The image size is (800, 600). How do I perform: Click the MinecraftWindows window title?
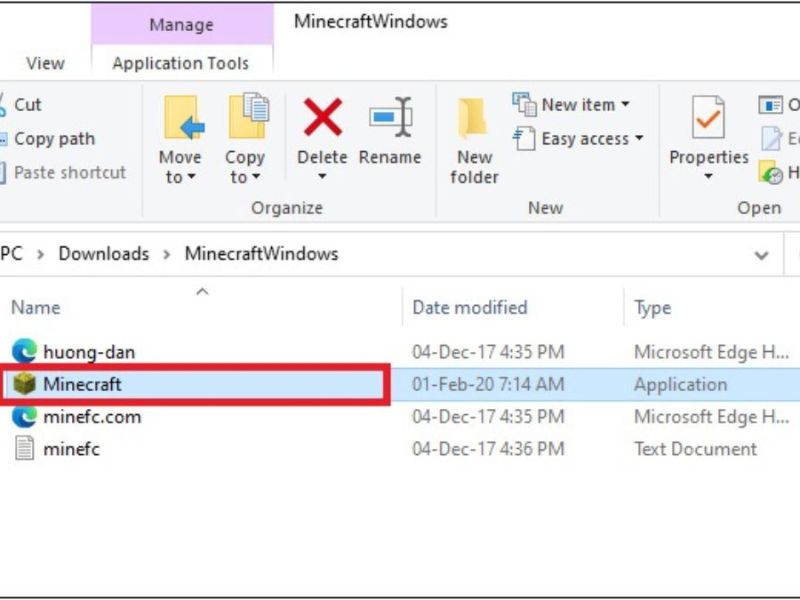tap(371, 21)
